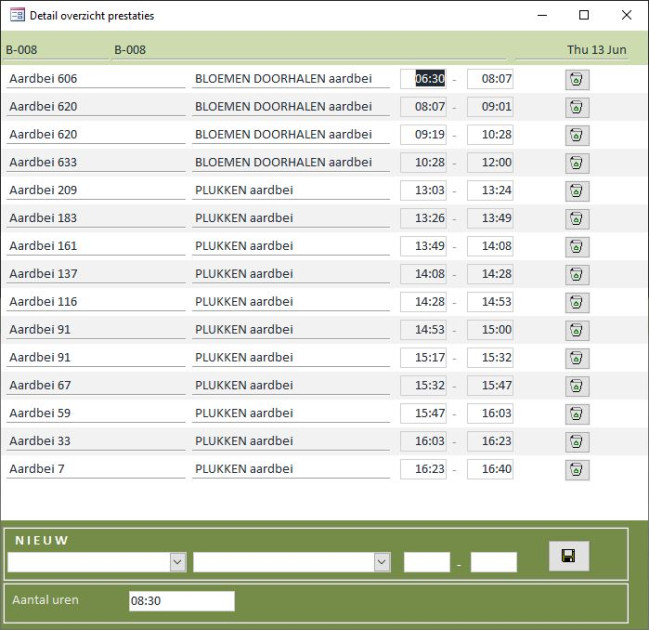Select the Aardbei 67 location cell
Viewport: 649px width, 630px height.
(x=96, y=385)
